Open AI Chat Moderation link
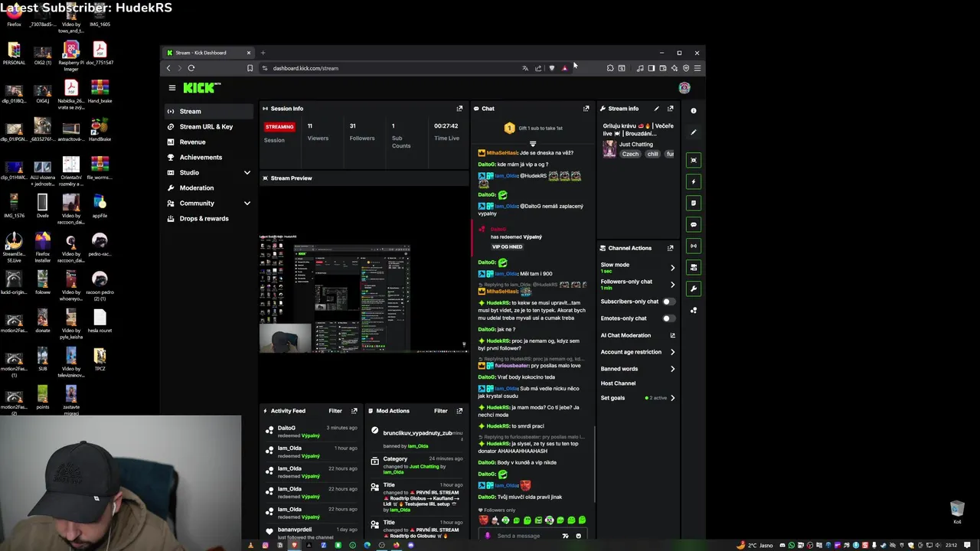The image size is (980, 551). (x=638, y=335)
